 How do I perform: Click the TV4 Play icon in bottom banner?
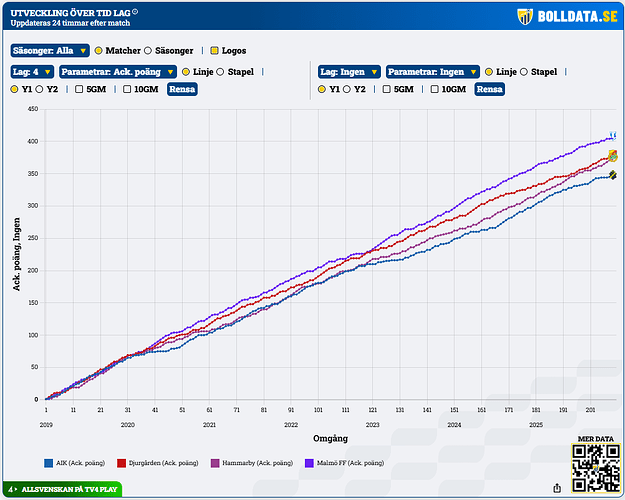[x=11, y=490]
